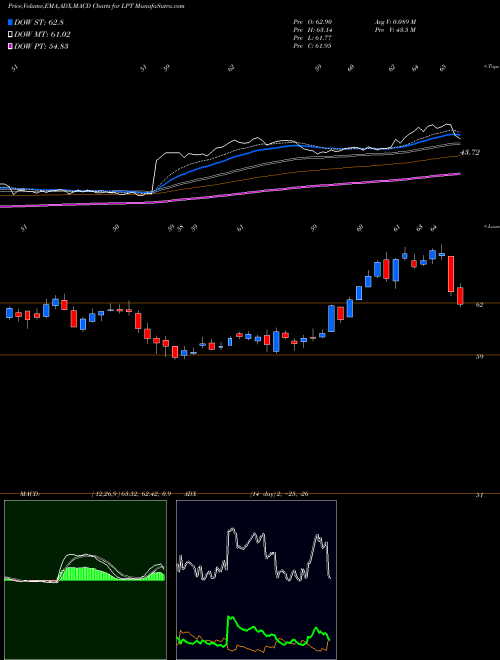Click the Pre O: 62.90 open value

click(x=312, y=22)
